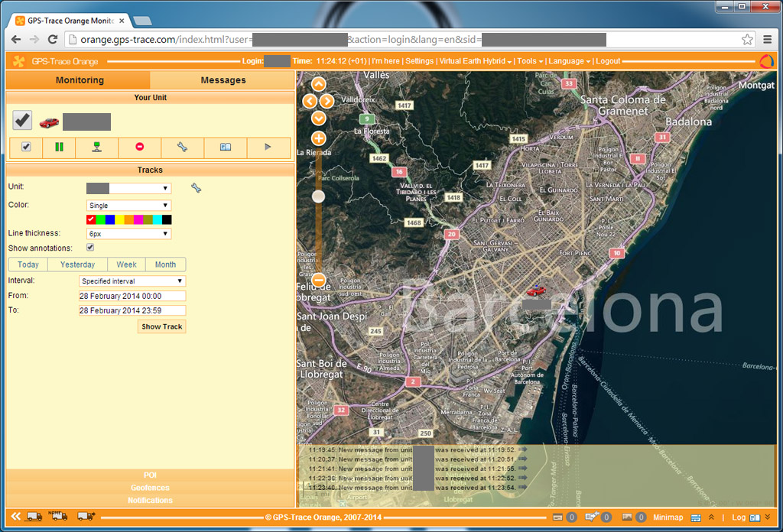This screenshot has width=783, height=532.
Task: Open the Virtual Earth Hybrid map dropdown
Action: pos(476,61)
